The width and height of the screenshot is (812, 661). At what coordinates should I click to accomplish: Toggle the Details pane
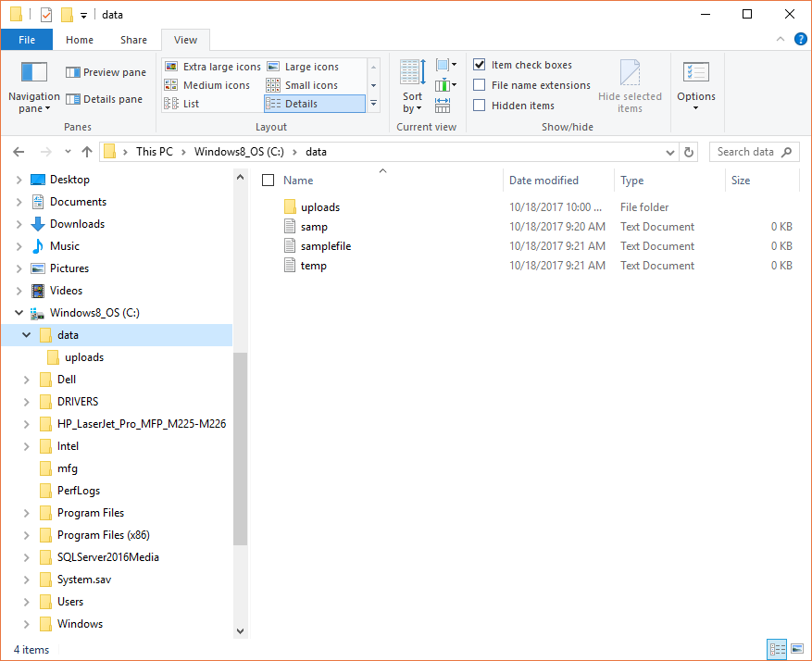tap(104, 99)
